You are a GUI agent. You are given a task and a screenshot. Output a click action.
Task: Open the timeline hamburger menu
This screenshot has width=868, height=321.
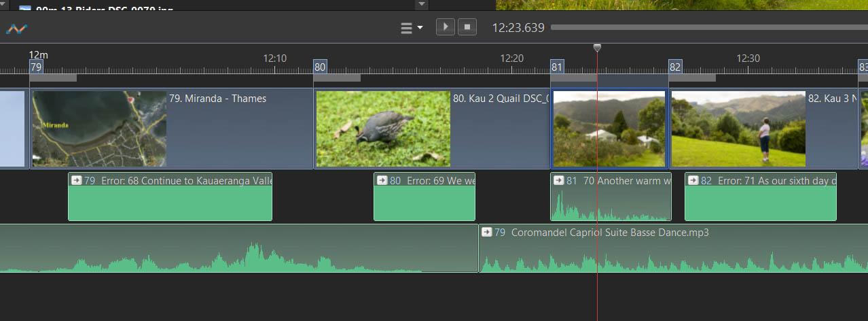(408, 28)
